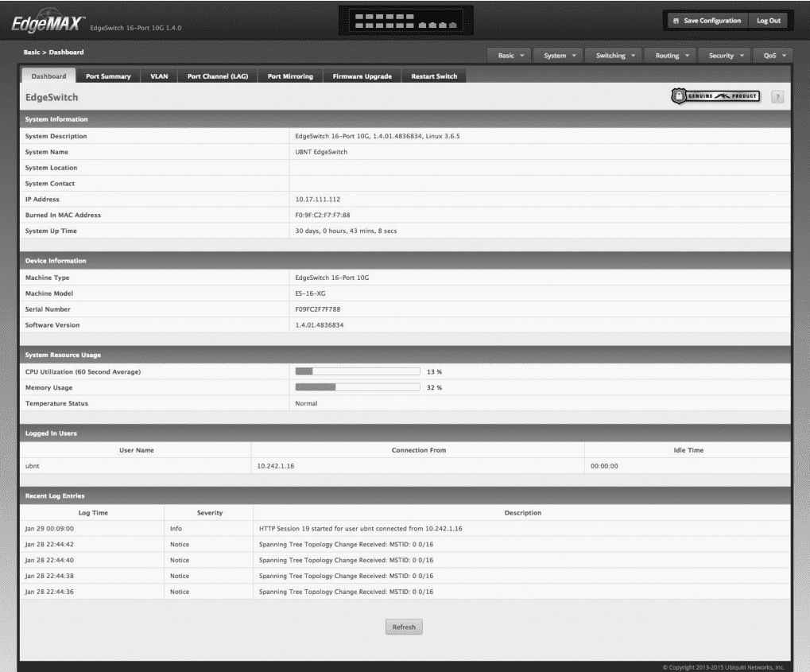Select System Description value text
Viewport: 810px width, 672px height.
pyautogui.click(x=377, y=136)
